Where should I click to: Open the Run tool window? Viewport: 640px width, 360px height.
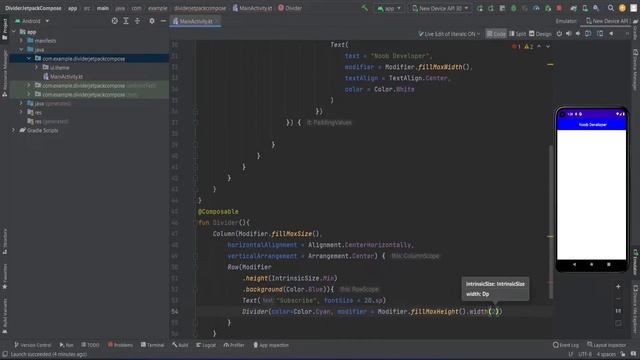click(x=67, y=345)
